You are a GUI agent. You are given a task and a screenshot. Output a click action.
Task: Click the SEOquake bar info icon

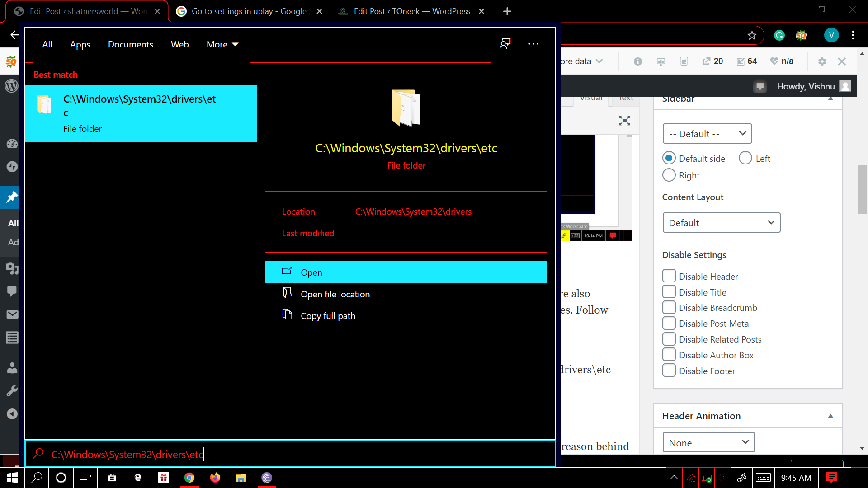[x=638, y=61]
